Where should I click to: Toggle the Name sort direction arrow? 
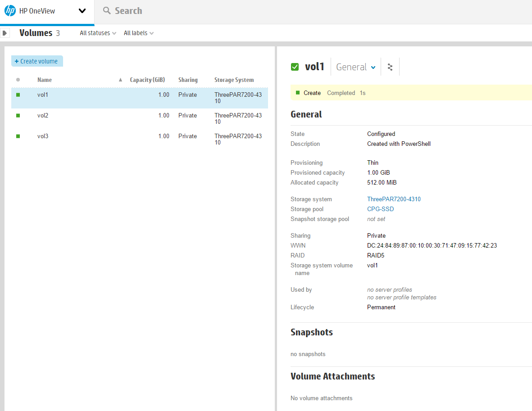pyautogui.click(x=120, y=80)
